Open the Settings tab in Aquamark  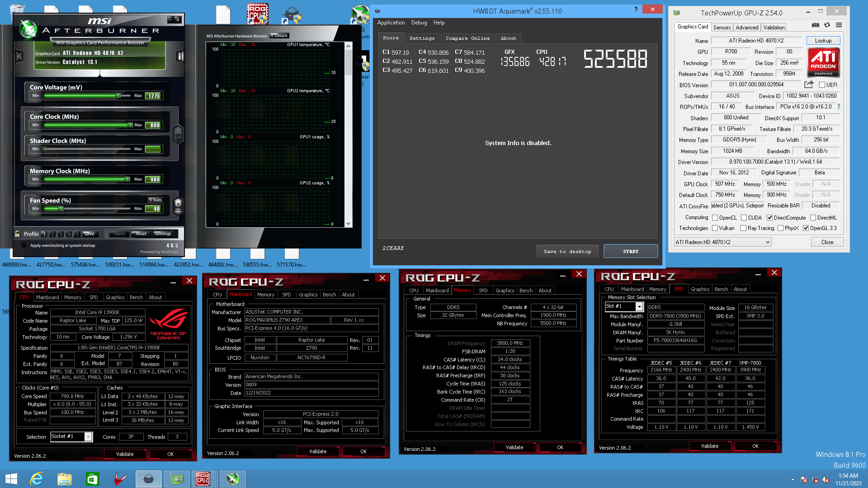421,38
